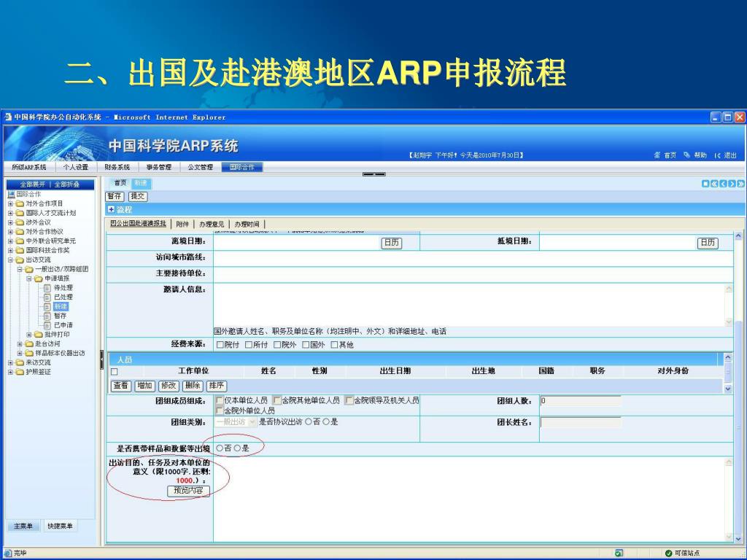Open the 财务系统 menu
The height and width of the screenshot is (560, 747).
(117, 167)
